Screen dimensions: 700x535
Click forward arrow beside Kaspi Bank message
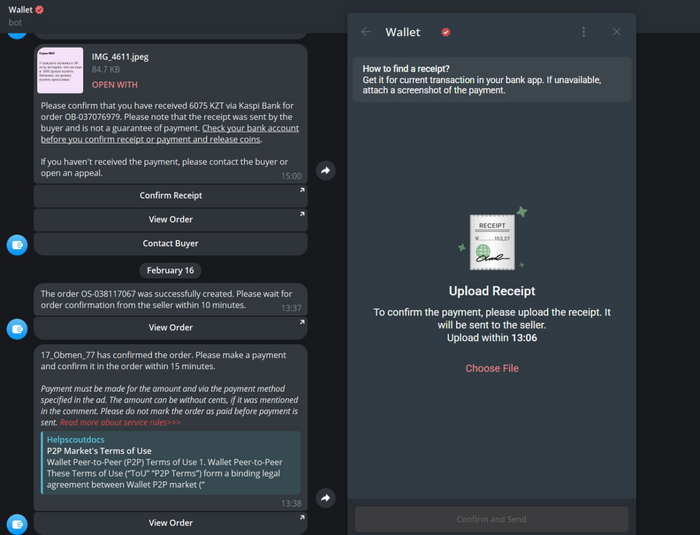click(x=326, y=171)
